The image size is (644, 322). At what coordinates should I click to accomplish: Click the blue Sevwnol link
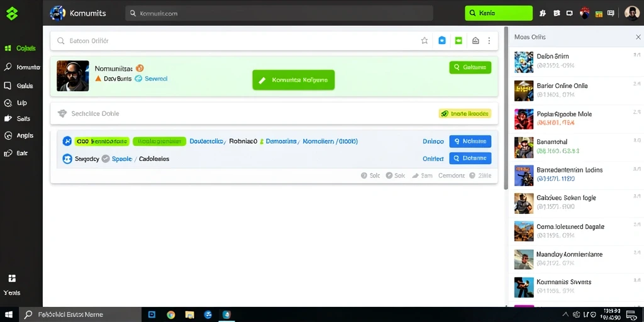(x=156, y=79)
